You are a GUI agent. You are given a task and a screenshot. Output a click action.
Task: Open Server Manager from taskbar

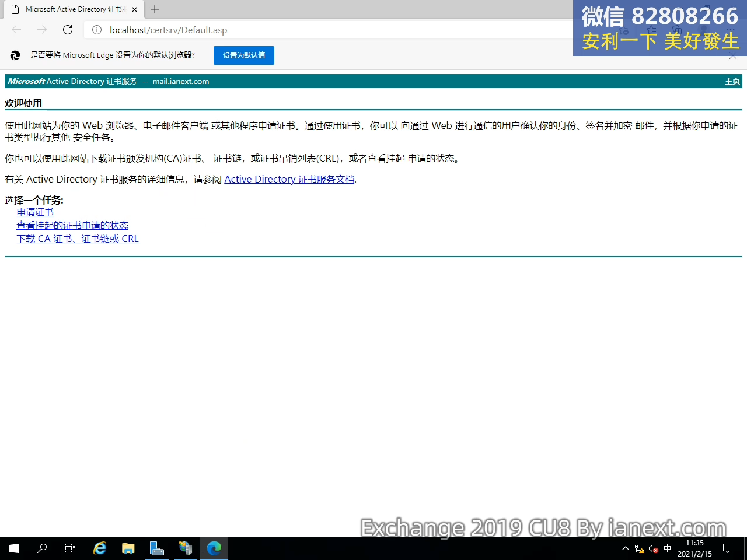coord(157,548)
